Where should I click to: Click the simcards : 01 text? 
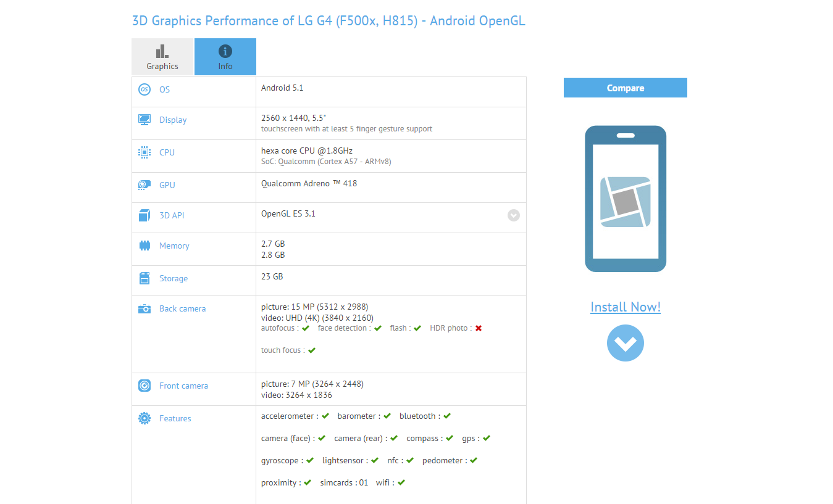(344, 483)
